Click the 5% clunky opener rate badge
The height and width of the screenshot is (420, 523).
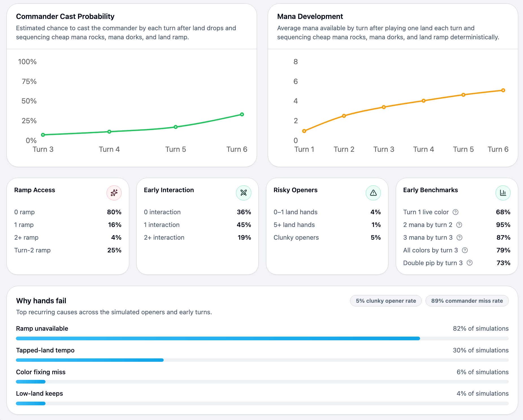click(x=386, y=301)
